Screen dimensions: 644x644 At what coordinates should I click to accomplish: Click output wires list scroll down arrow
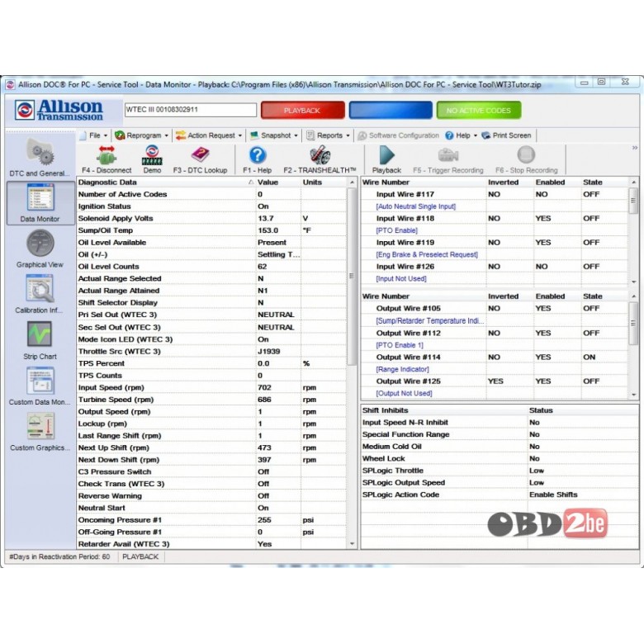pos(634,395)
